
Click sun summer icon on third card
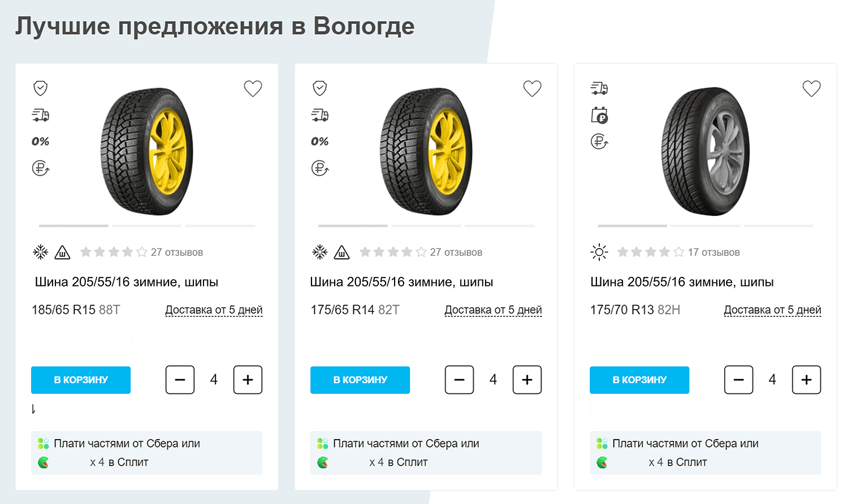click(599, 252)
